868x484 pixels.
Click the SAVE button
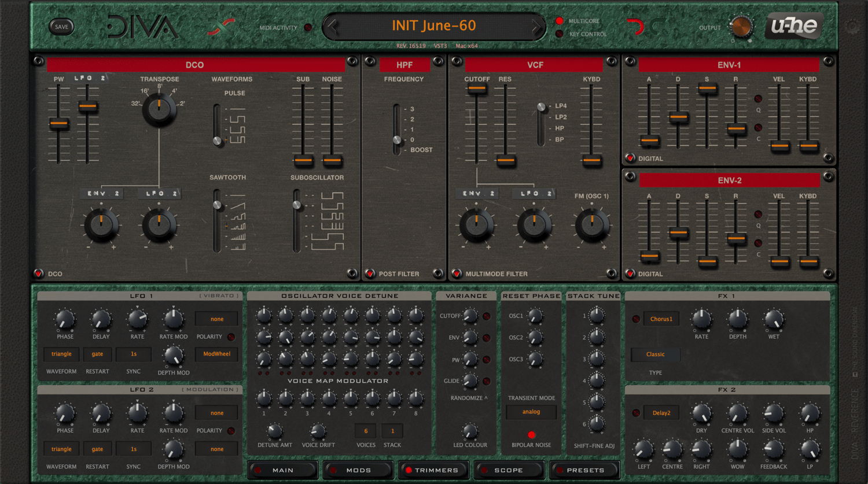pyautogui.click(x=61, y=27)
